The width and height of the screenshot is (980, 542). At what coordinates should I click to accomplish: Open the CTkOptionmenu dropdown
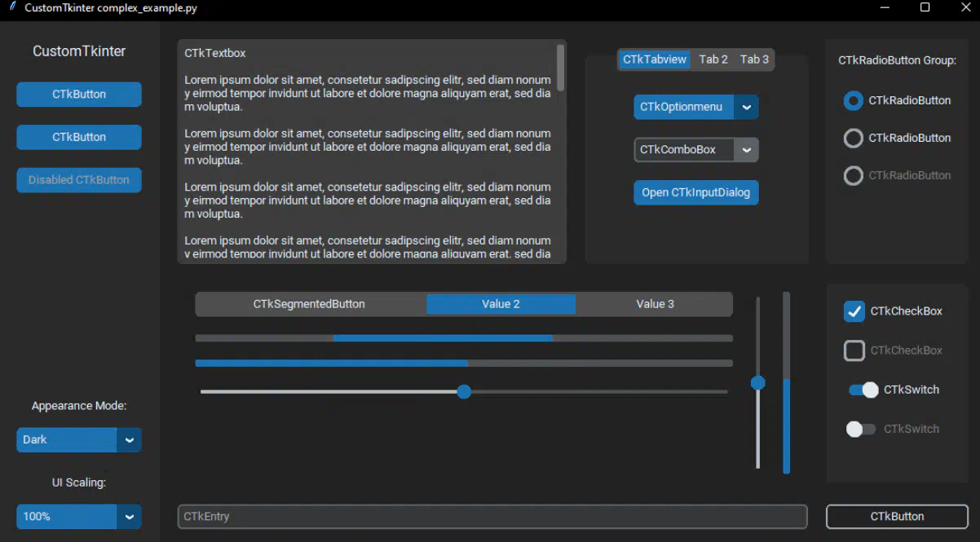[x=696, y=108]
